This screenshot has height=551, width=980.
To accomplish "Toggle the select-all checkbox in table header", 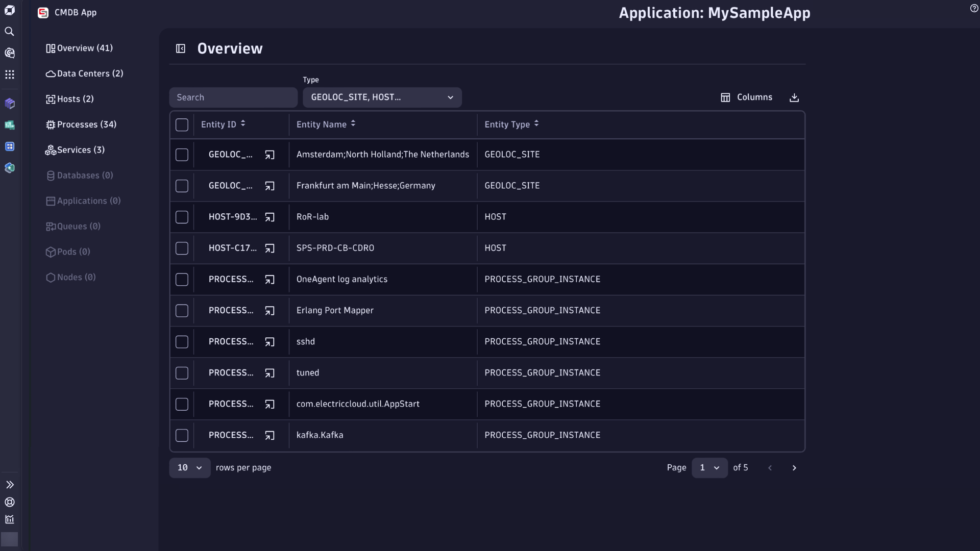I will [182, 124].
